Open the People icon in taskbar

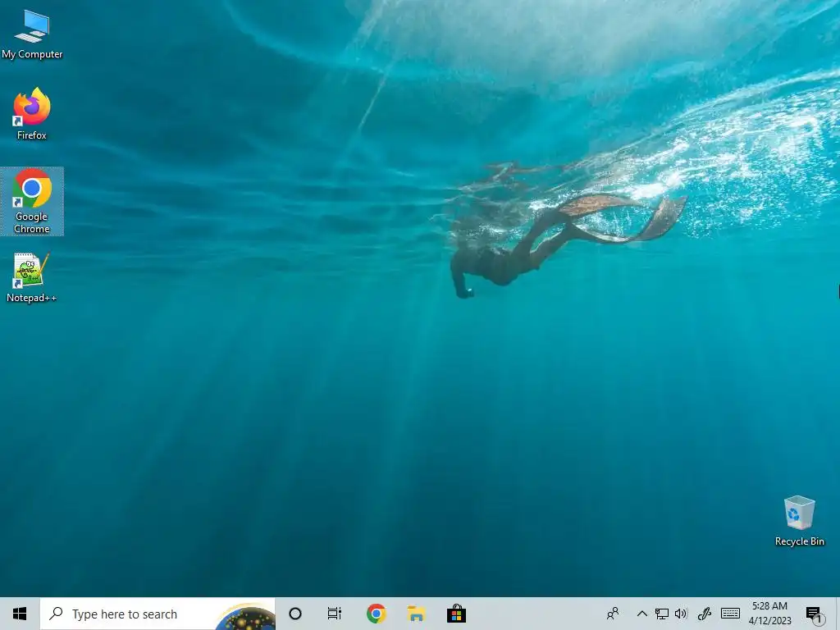[x=613, y=614]
